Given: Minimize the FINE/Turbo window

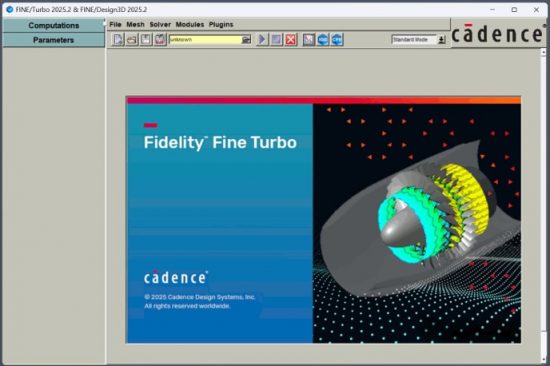Looking at the screenshot, I should coord(492,9).
